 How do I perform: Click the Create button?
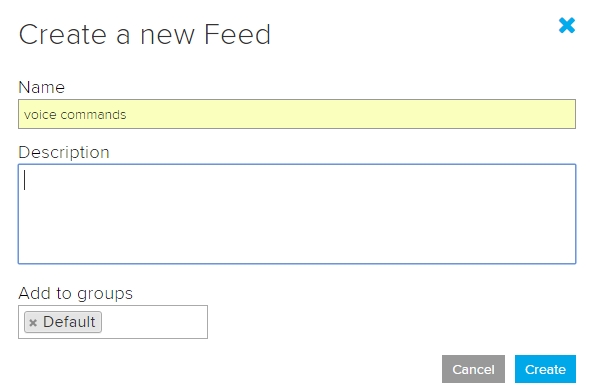pyautogui.click(x=545, y=369)
